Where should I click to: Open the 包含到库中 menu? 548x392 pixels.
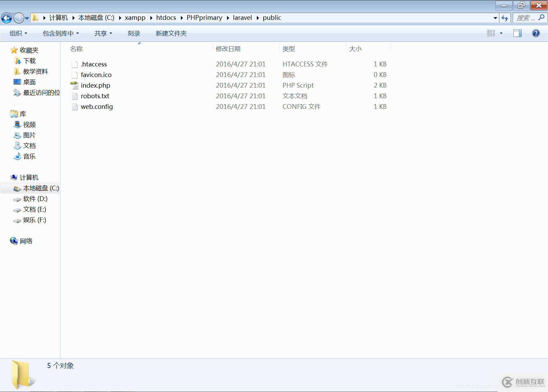click(x=61, y=33)
